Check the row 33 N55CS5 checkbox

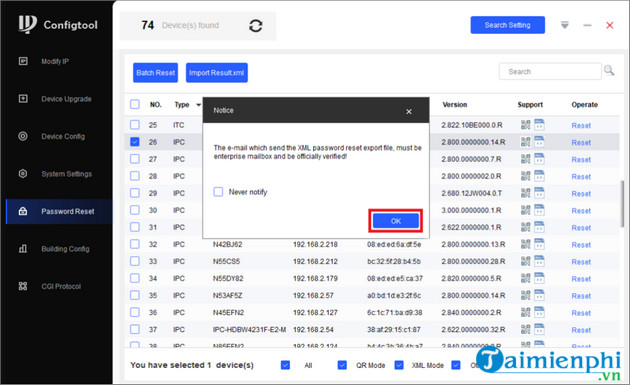[x=135, y=261]
